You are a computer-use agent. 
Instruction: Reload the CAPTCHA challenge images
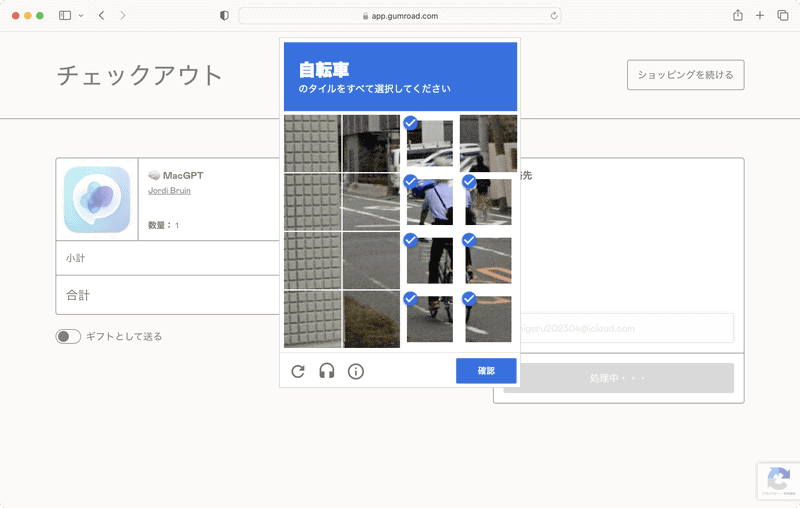(298, 371)
